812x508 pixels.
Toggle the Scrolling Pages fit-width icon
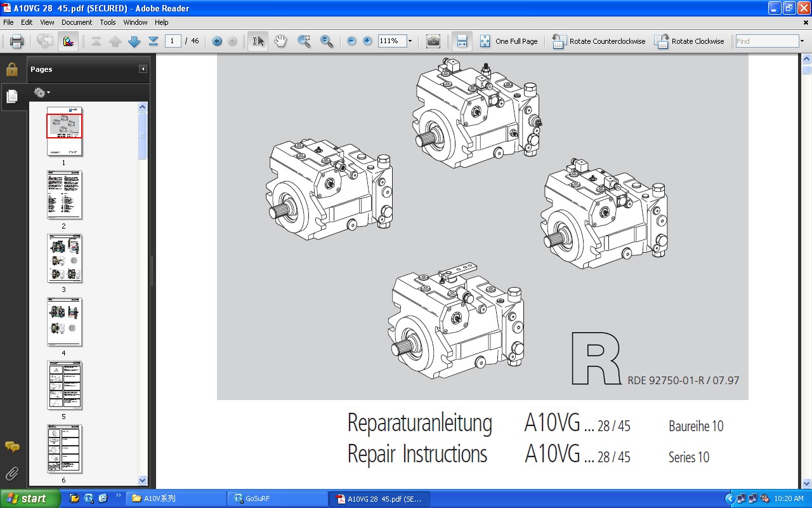tap(462, 41)
